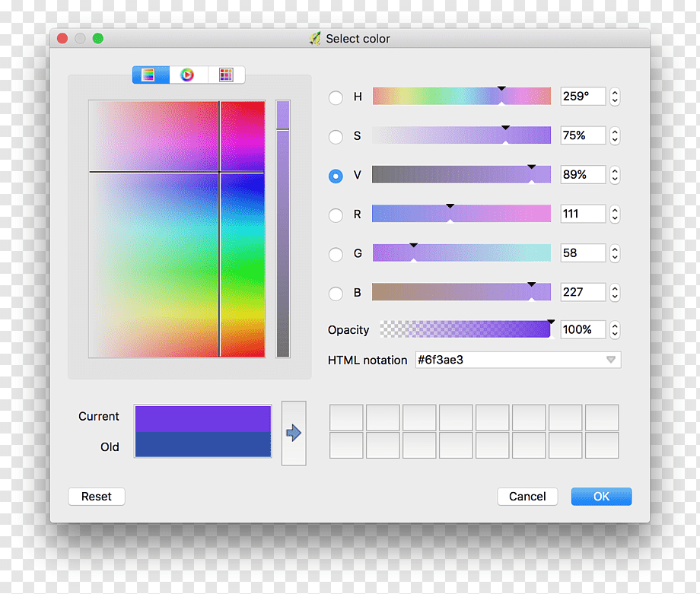Image resolution: width=700 pixels, height=594 pixels.
Task: Select the B blue radio button
Action: pos(336,294)
